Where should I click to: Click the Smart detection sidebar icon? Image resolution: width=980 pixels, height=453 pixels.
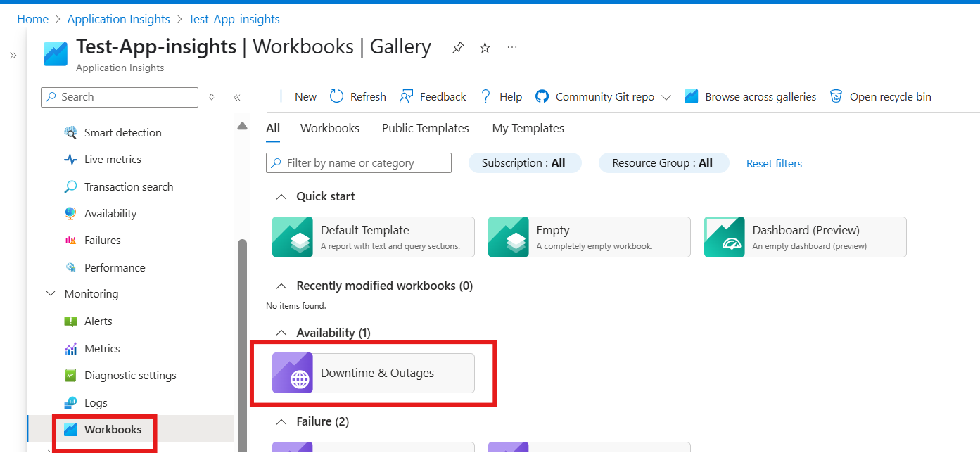point(70,132)
